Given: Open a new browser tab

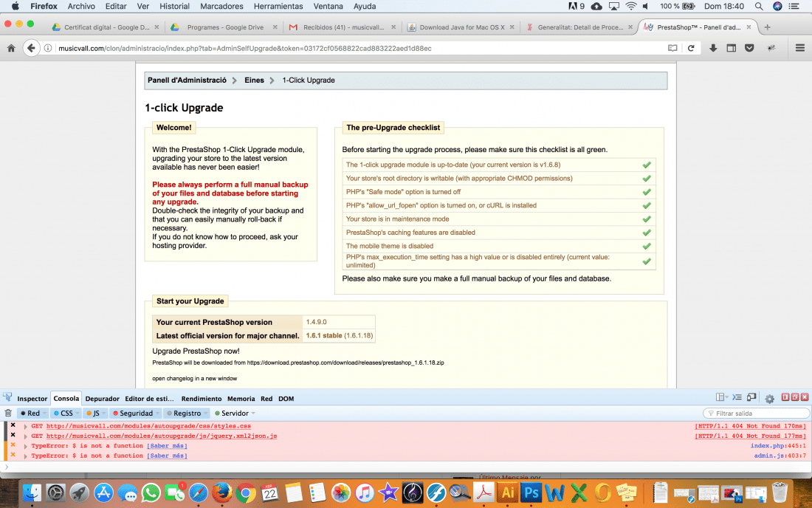Looking at the screenshot, I should (x=768, y=27).
